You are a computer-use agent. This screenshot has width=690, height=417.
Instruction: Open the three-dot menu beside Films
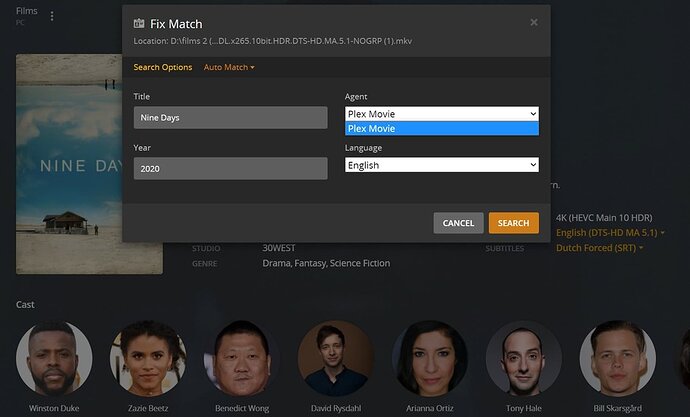click(52, 16)
